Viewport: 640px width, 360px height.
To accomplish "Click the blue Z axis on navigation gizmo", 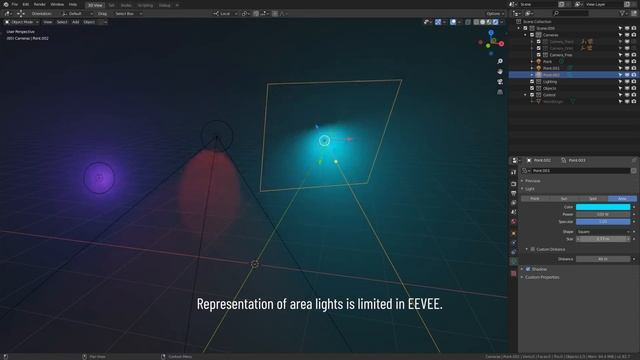I will tap(491, 33).
